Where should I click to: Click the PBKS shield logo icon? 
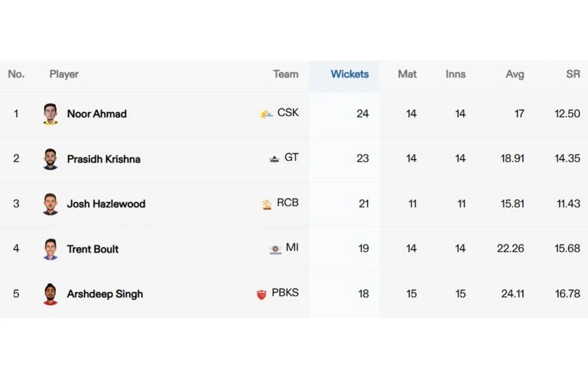[x=261, y=294]
